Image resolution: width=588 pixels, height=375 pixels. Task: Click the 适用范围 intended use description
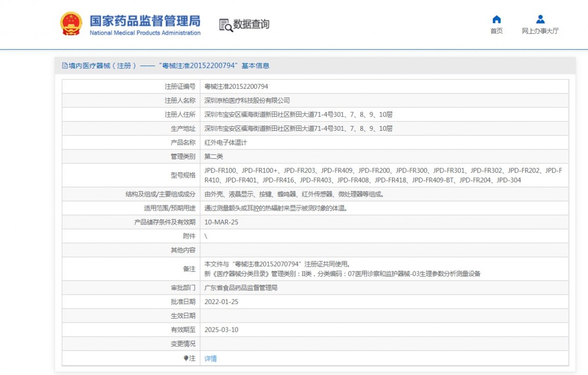pos(276,208)
